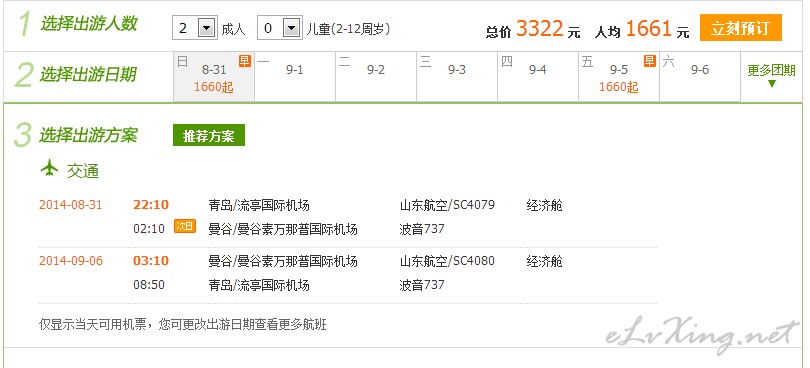Click the children count field showing 0
The image size is (810, 368).
(279, 28)
